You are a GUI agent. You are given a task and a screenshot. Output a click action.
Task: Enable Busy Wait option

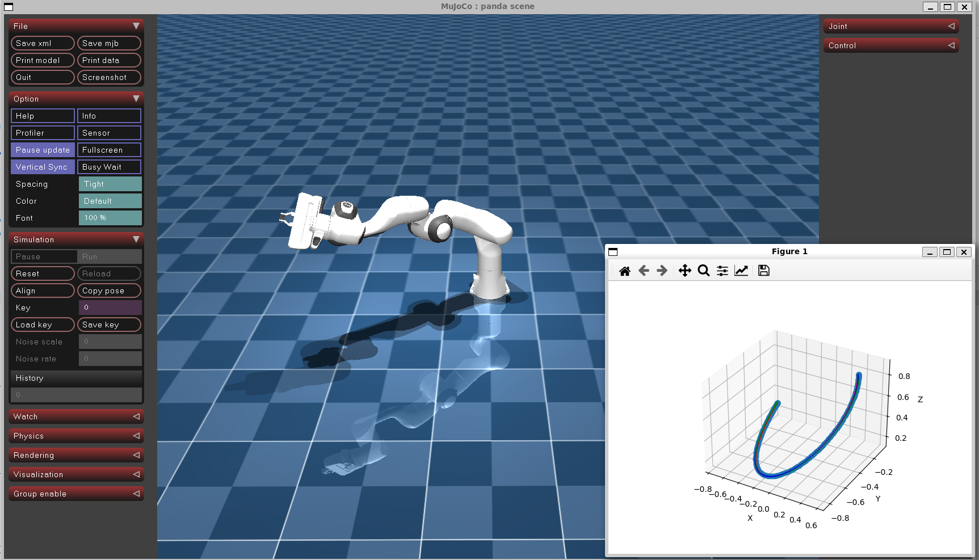pyautogui.click(x=109, y=167)
